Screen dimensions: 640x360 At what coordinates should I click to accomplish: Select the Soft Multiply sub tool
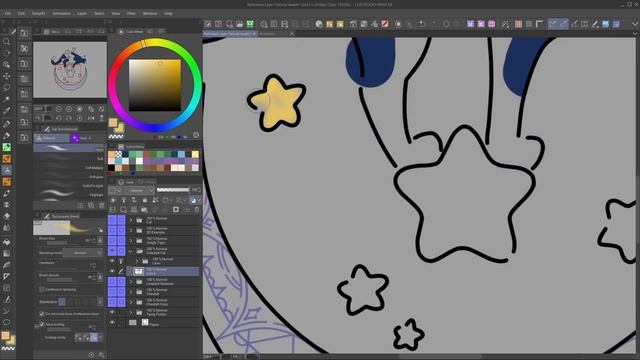pos(69,167)
